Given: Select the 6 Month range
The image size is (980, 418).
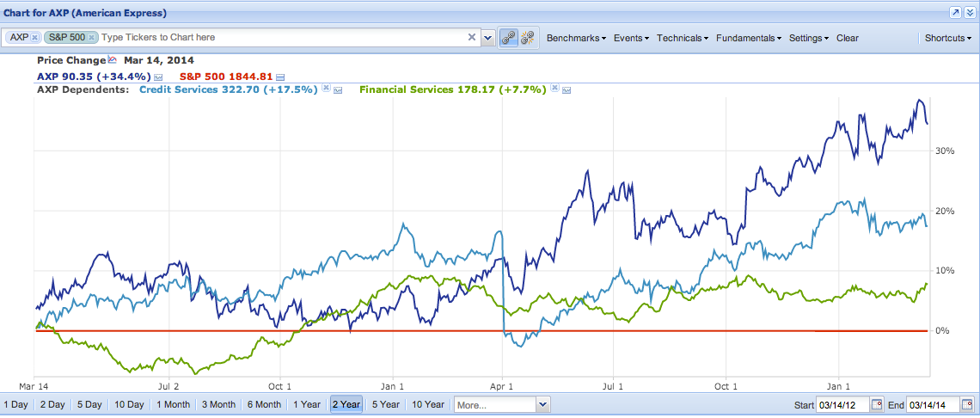Looking at the screenshot, I should click(264, 405).
